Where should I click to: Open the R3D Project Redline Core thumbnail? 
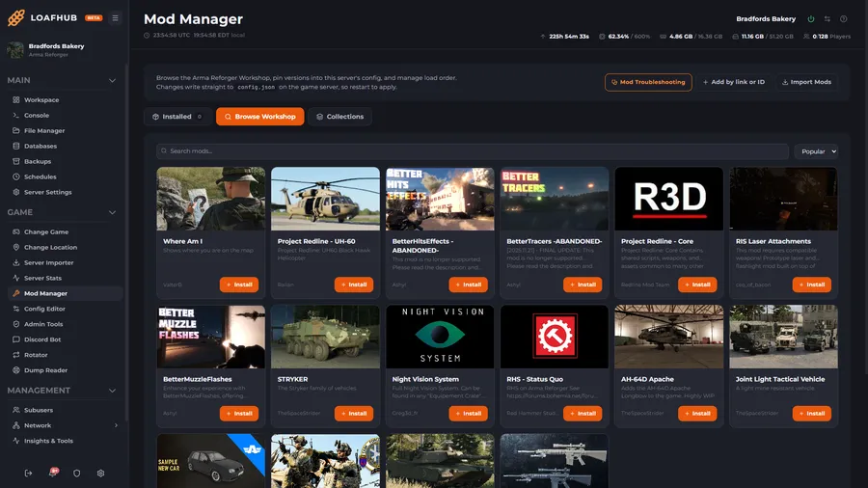[668, 199]
